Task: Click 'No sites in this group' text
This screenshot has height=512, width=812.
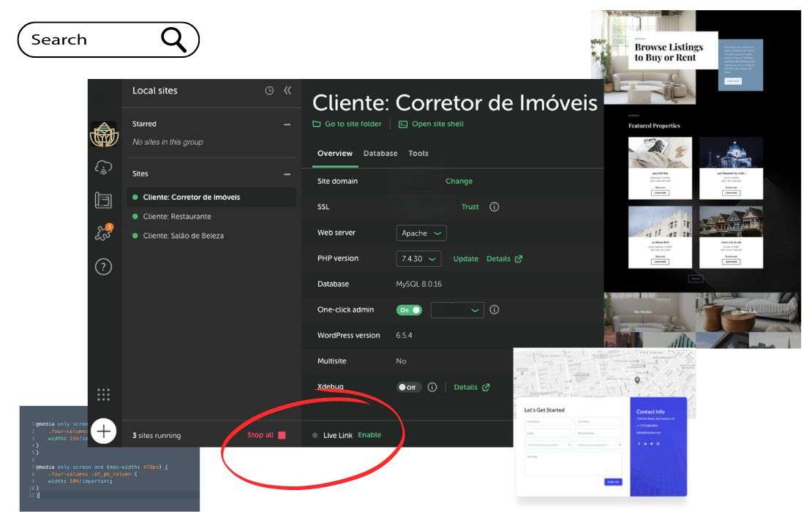Action: coord(168,142)
